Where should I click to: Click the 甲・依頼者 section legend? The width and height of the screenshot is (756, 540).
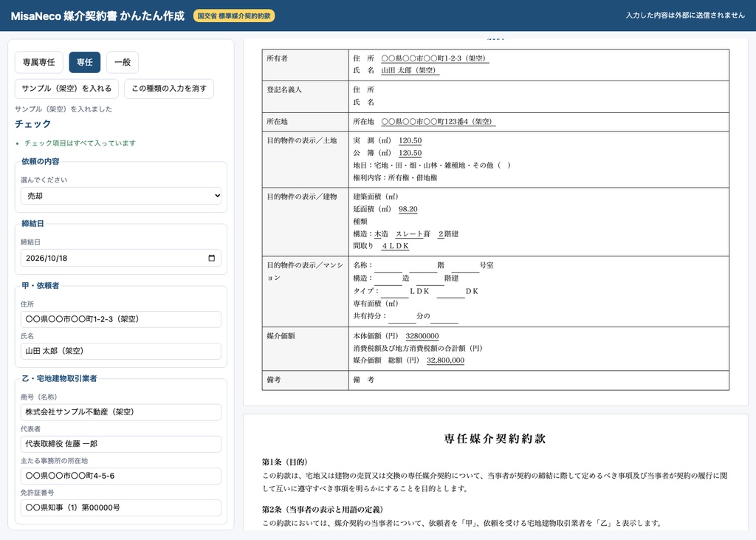(41, 286)
